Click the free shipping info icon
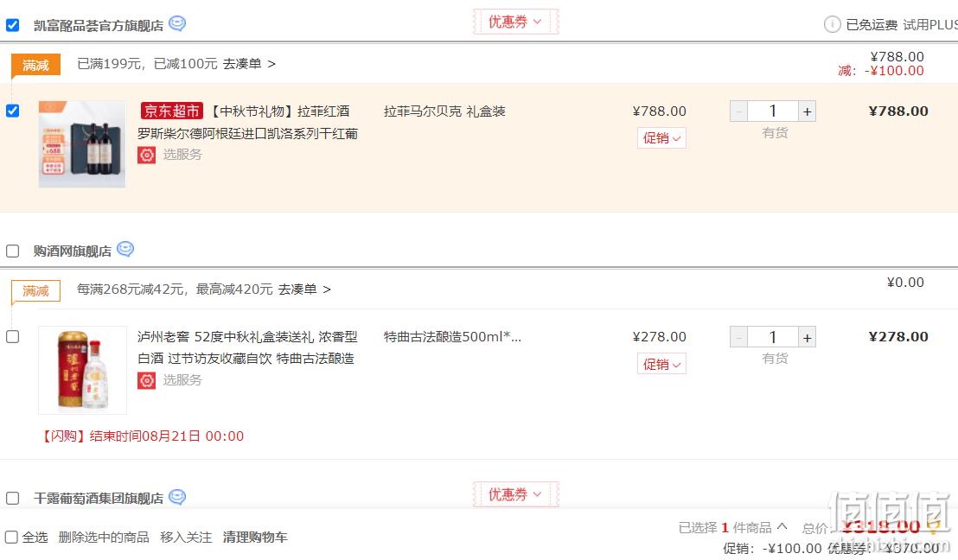The height and width of the screenshot is (560, 958). 832,24
